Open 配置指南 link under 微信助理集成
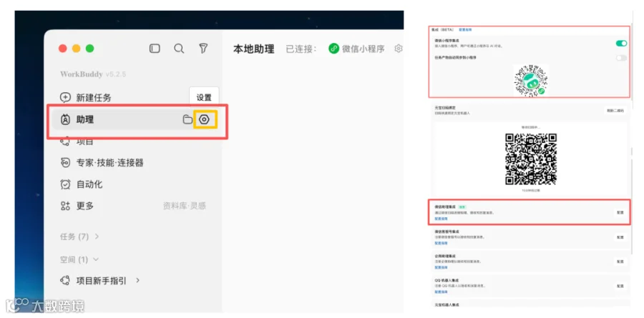 pyautogui.click(x=441, y=219)
